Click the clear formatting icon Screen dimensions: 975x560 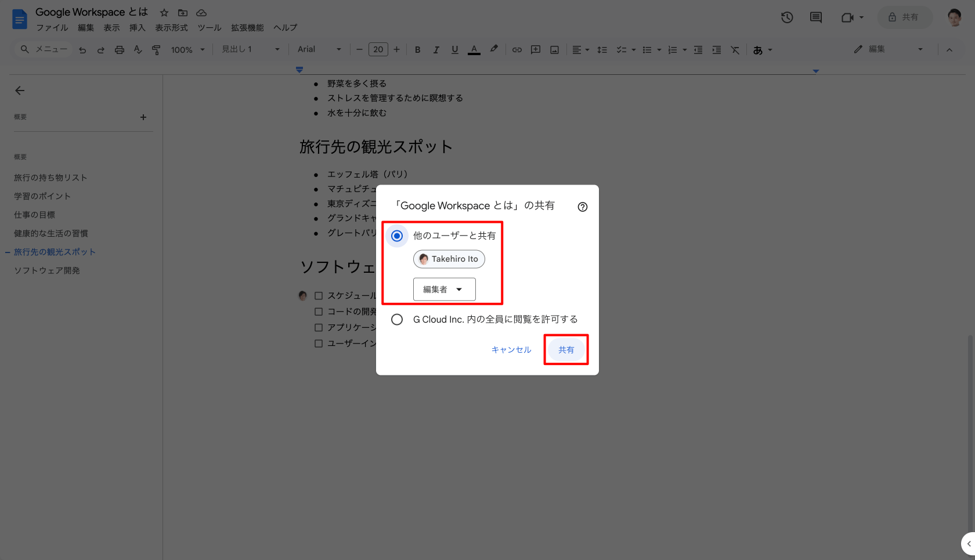pos(735,50)
